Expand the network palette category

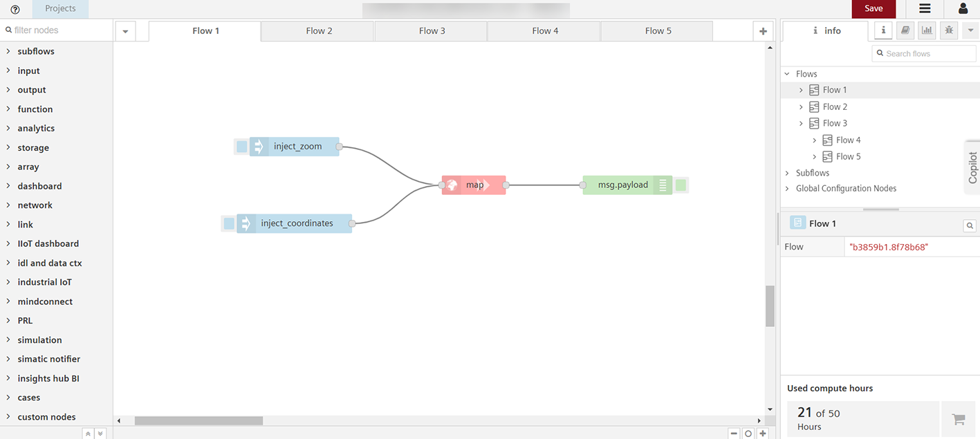(56, 205)
